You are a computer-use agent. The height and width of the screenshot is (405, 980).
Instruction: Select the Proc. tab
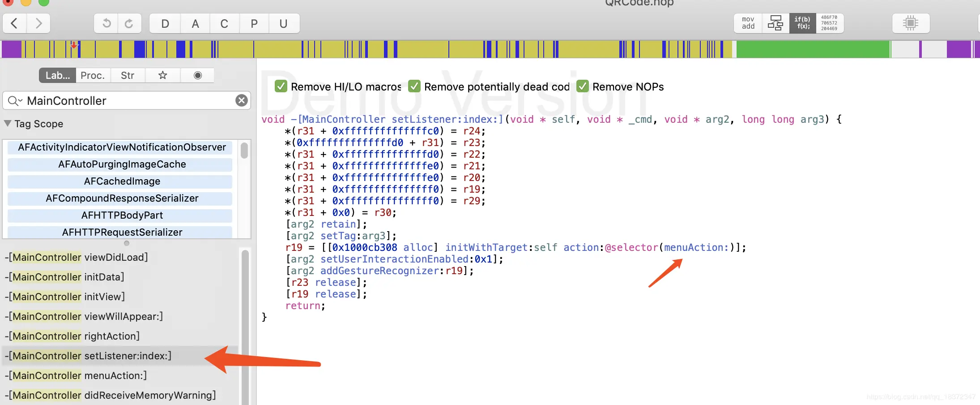[x=93, y=75]
